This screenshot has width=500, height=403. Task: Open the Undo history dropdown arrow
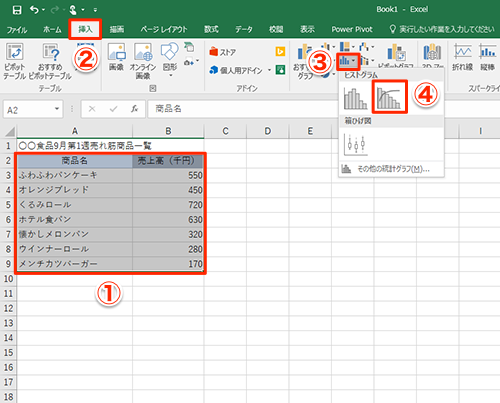pyautogui.click(x=44, y=10)
